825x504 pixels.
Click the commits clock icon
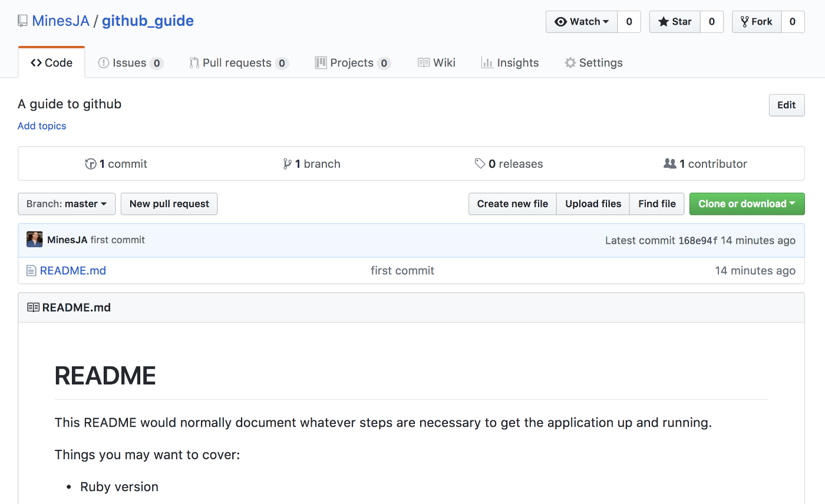[x=91, y=164]
